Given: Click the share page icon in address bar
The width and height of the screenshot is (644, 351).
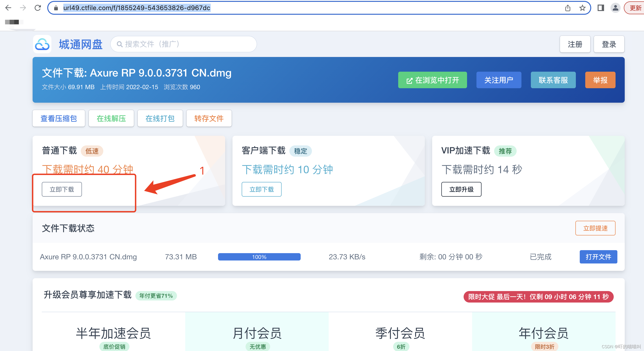Looking at the screenshot, I should [x=568, y=8].
